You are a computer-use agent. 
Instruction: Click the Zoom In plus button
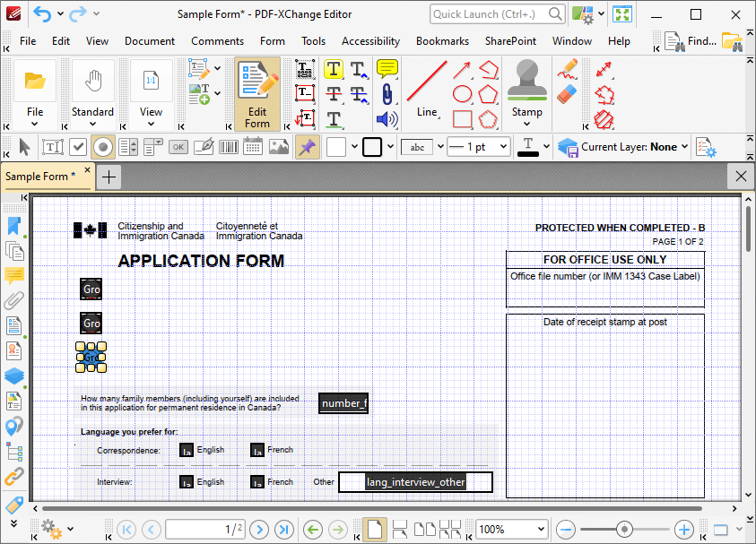click(683, 530)
